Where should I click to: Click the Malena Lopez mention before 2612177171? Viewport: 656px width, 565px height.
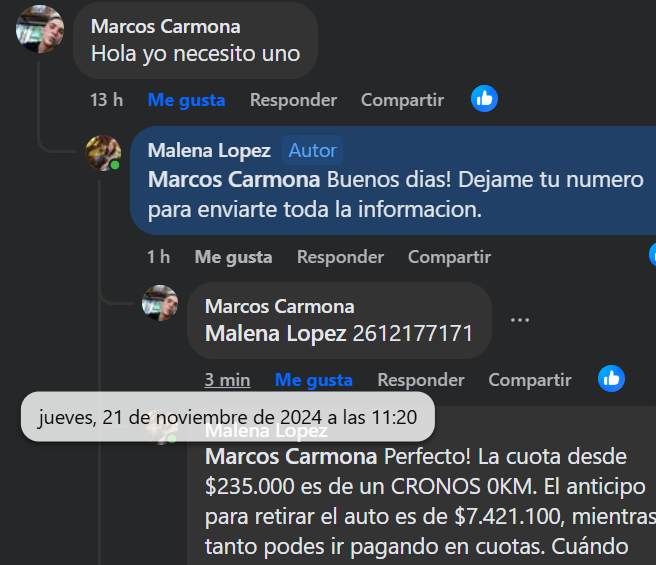[x=276, y=334]
